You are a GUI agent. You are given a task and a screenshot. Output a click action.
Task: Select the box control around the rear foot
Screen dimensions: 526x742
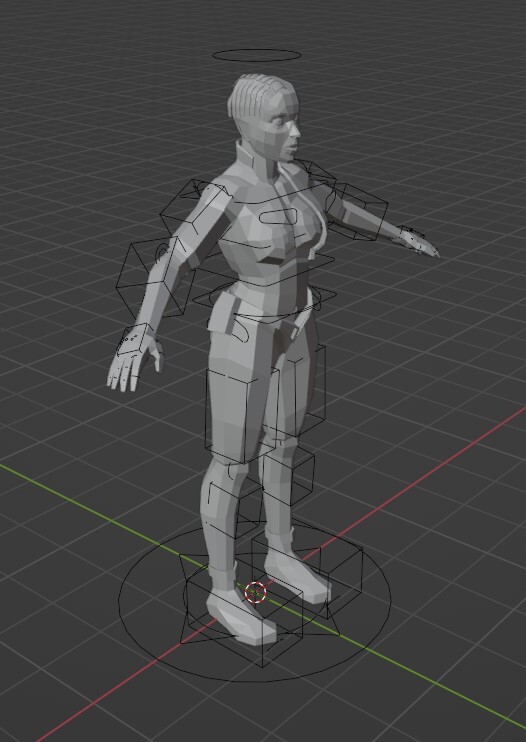tap(307, 568)
